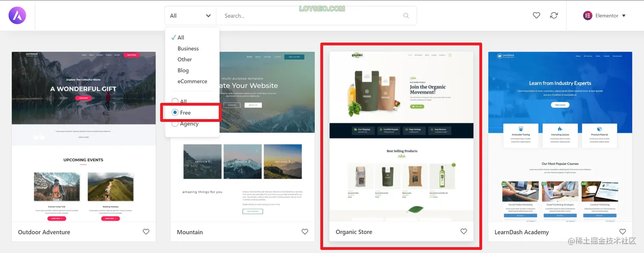Favorite the LearnDash Academy template
644x253 pixels.
(x=623, y=232)
